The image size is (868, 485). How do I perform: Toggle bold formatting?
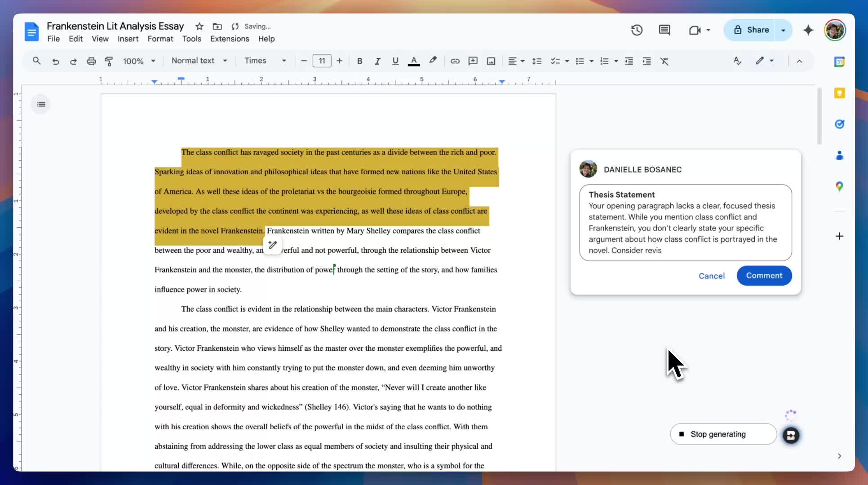pyautogui.click(x=359, y=61)
